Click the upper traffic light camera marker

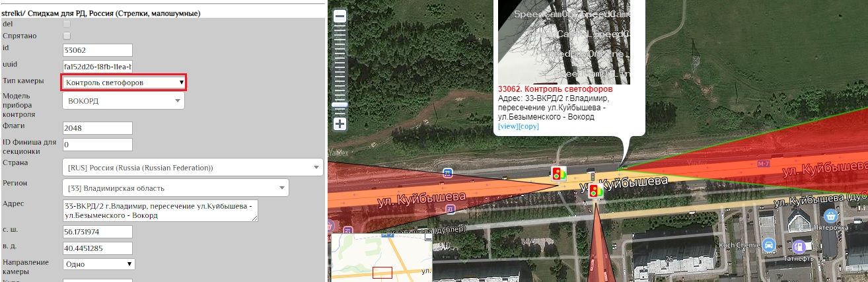click(559, 174)
